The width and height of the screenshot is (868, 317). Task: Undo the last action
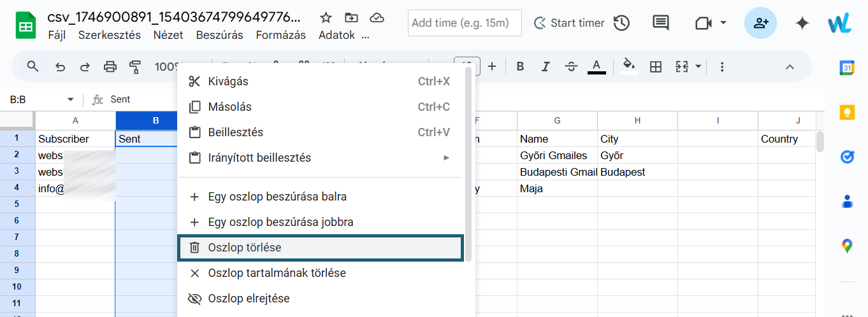60,66
